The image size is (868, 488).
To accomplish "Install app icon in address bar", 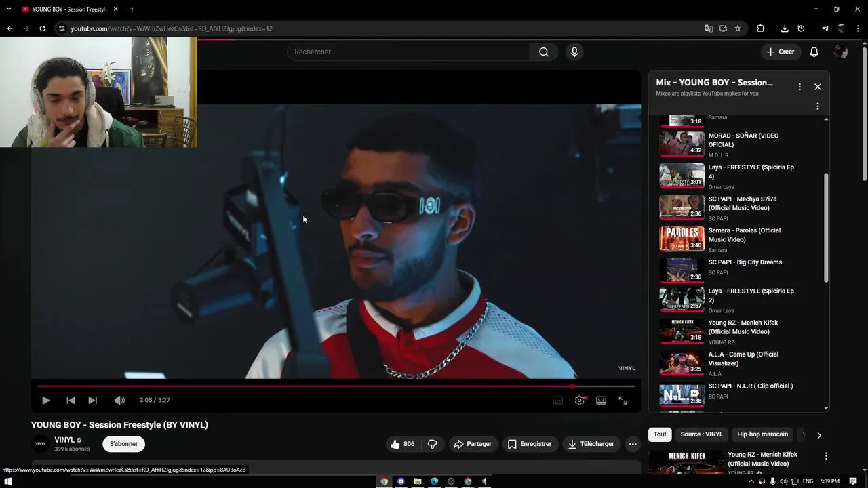I will click(x=723, y=28).
